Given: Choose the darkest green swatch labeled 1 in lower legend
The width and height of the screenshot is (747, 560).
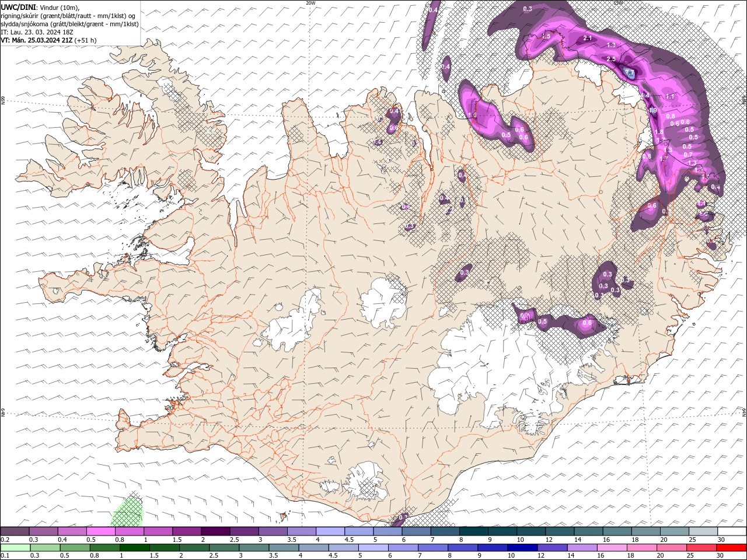Looking at the screenshot, I should pyautogui.click(x=135, y=548).
